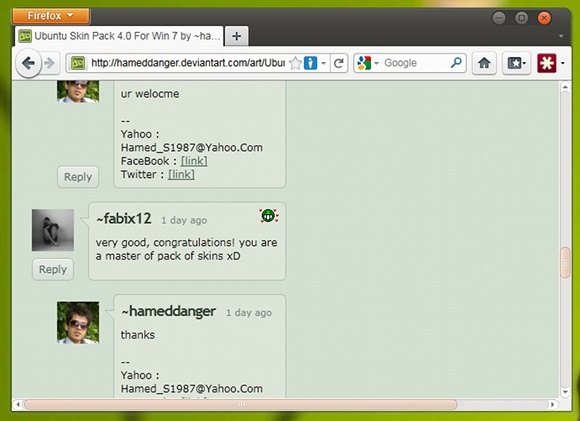The height and width of the screenshot is (421, 580).
Task: Open the ~hameddanger profile name
Action: click(168, 311)
